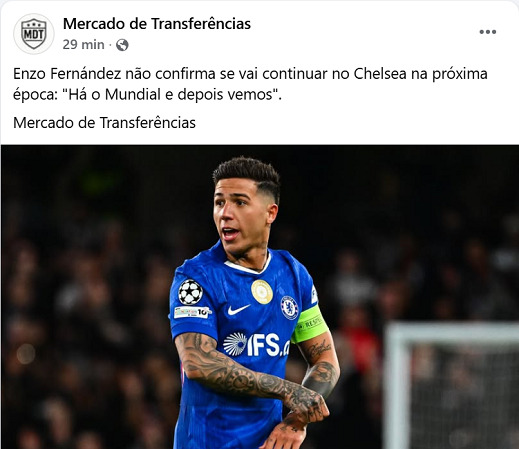Viewport: 519px width, 449px height.
Task: Select the words Enzo Fernández in post text
Action: [x=67, y=74]
